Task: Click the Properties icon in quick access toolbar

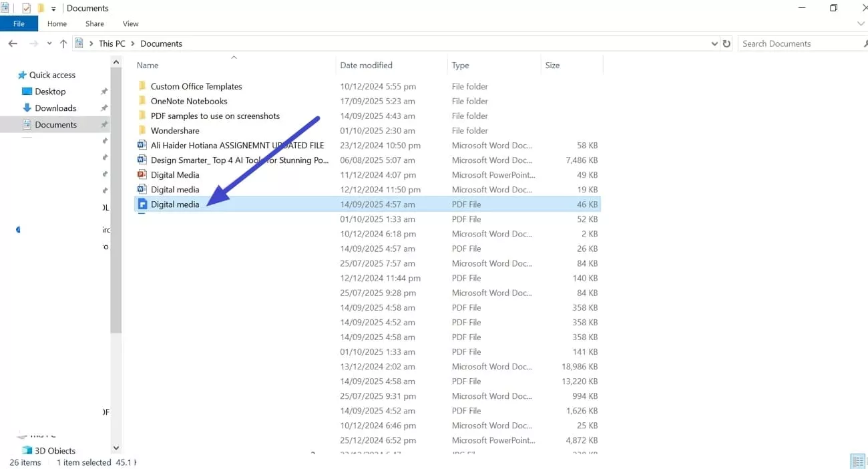Action: click(x=27, y=8)
